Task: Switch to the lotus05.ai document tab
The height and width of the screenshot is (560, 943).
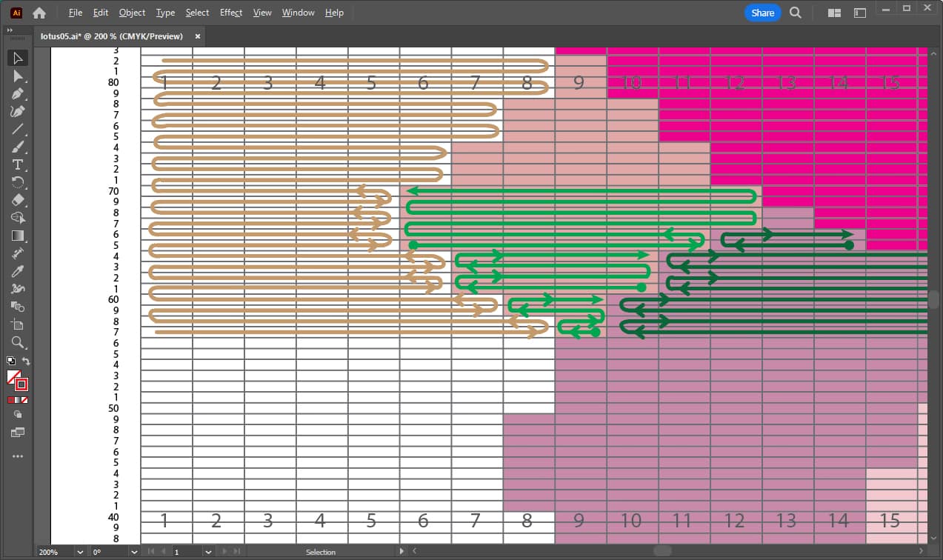Action: pos(115,36)
